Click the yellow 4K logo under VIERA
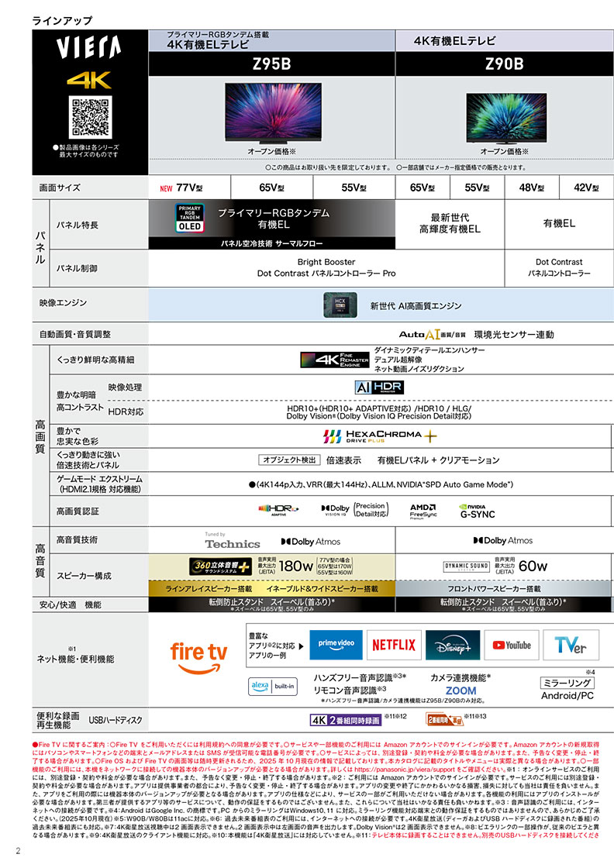This screenshot has height=868, width=614. click(x=89, y=79)
